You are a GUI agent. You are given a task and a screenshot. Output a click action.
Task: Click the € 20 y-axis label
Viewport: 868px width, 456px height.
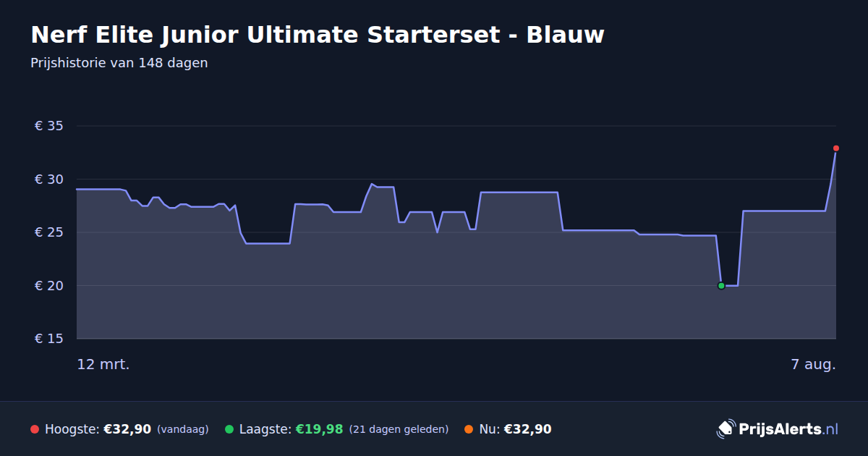pos(49,286)
